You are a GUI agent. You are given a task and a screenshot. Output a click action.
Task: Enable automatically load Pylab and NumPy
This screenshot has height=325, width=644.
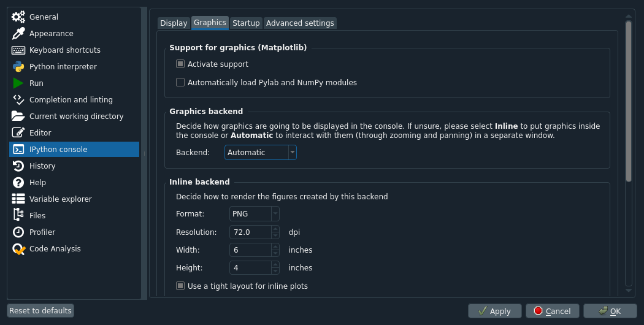pyautogui.click(x=180, y=82)
